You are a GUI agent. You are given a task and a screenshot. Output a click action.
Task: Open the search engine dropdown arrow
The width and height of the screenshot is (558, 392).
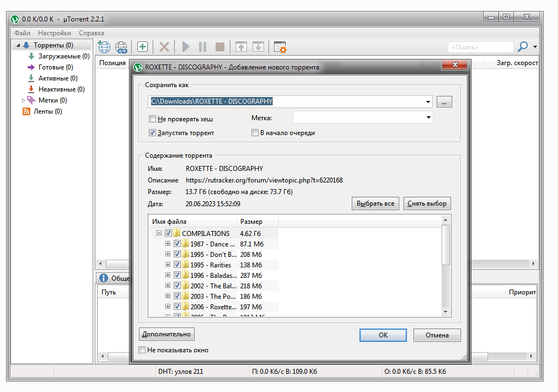535,47
